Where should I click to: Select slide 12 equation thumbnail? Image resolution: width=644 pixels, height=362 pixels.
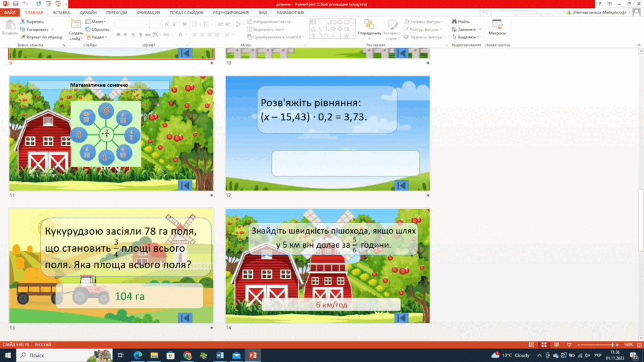(327, 133)
